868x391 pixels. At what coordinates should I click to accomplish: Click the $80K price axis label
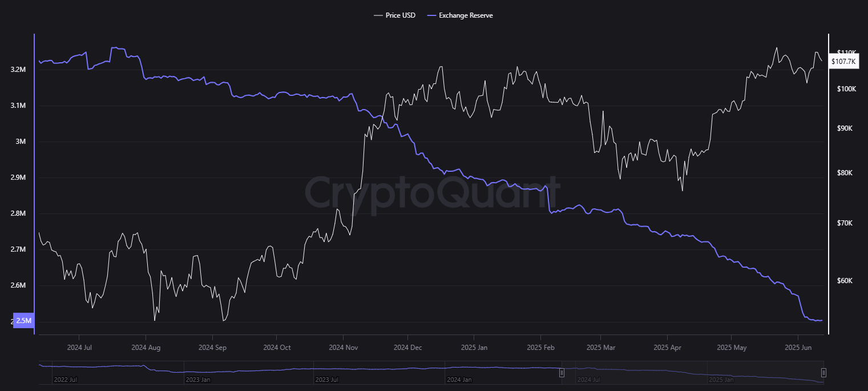844,173
